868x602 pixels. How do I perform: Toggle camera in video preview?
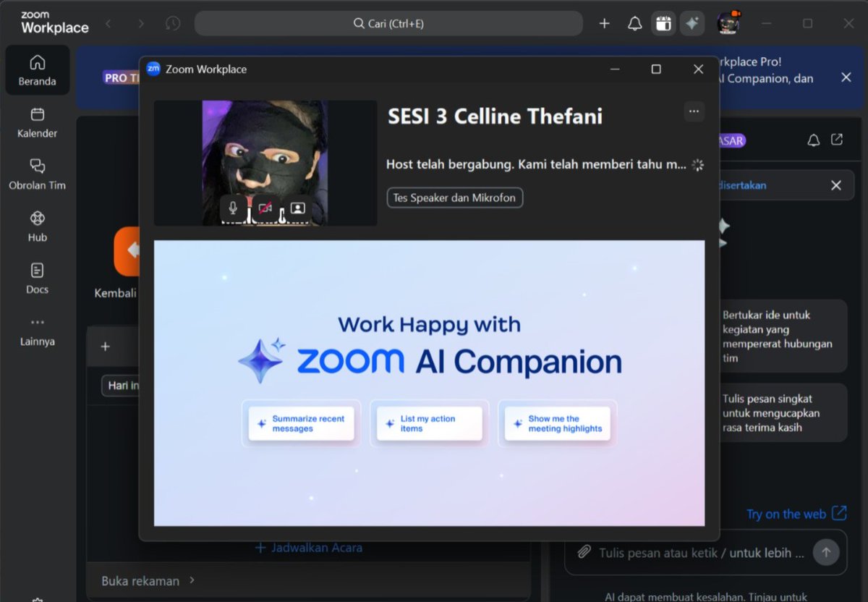tap(265, 208)
